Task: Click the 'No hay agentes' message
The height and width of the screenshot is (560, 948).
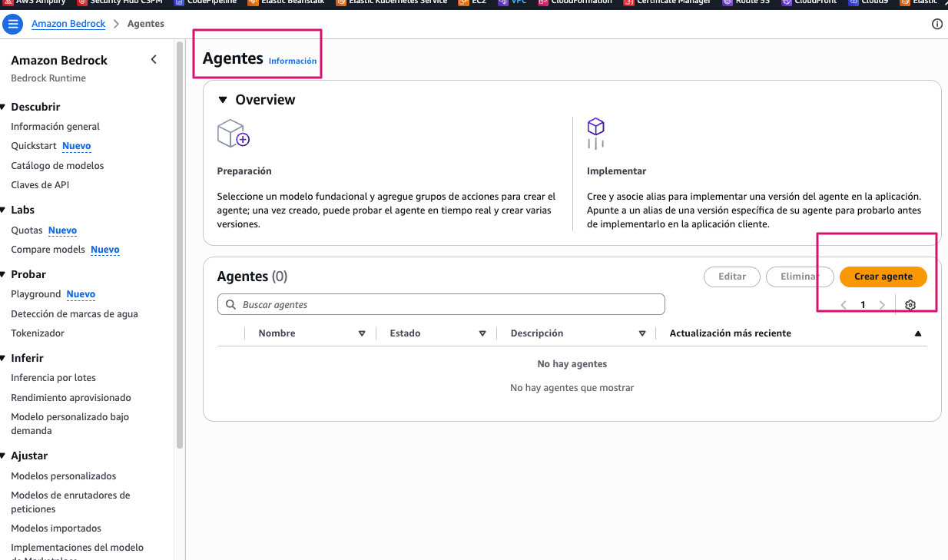Action: pos(572,364)
